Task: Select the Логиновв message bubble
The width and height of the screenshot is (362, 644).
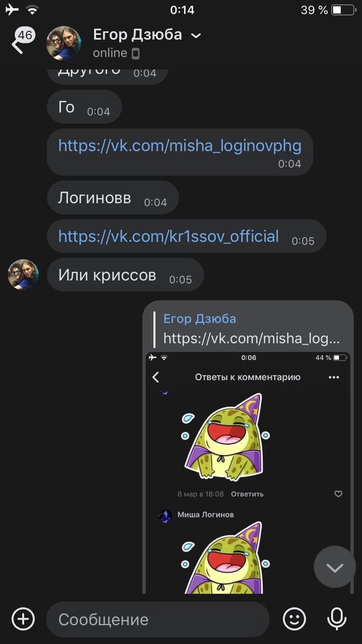Action: [x=113, y=197]
